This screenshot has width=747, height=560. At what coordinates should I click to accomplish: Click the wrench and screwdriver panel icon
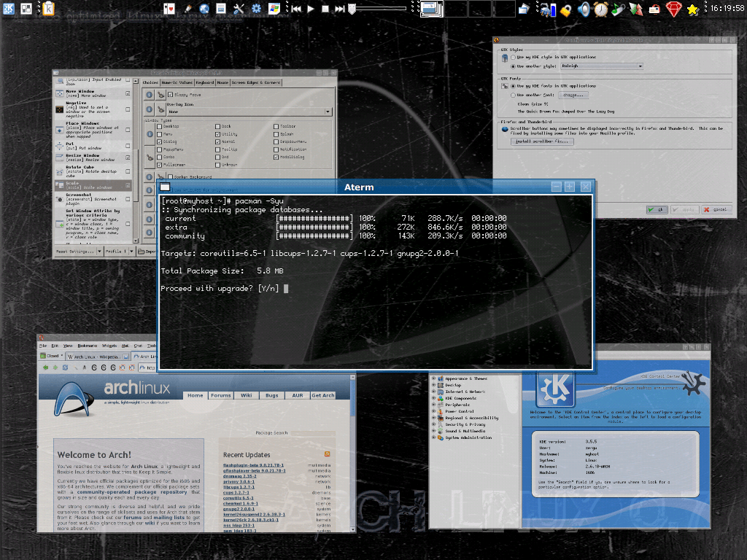coord(239,9)
